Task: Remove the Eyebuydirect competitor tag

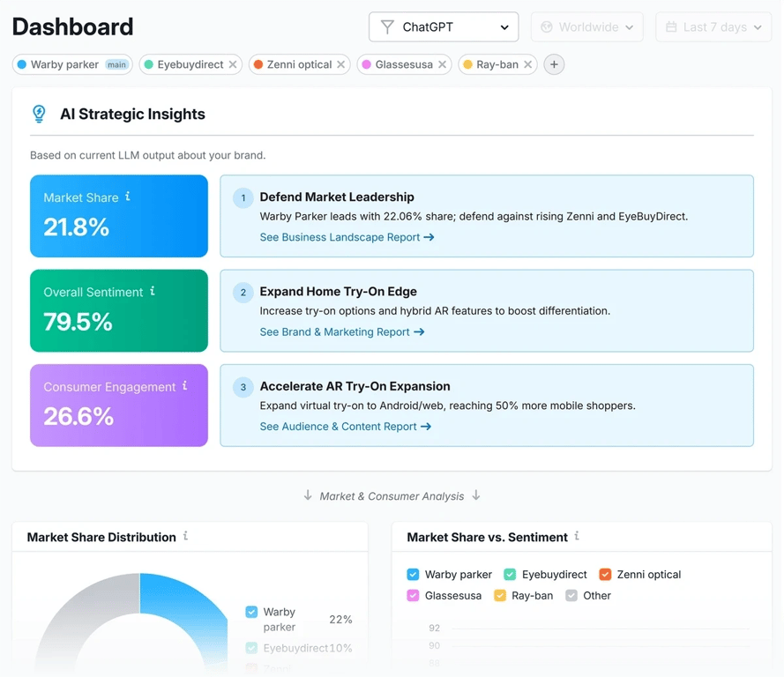Action: click(233, 64)
